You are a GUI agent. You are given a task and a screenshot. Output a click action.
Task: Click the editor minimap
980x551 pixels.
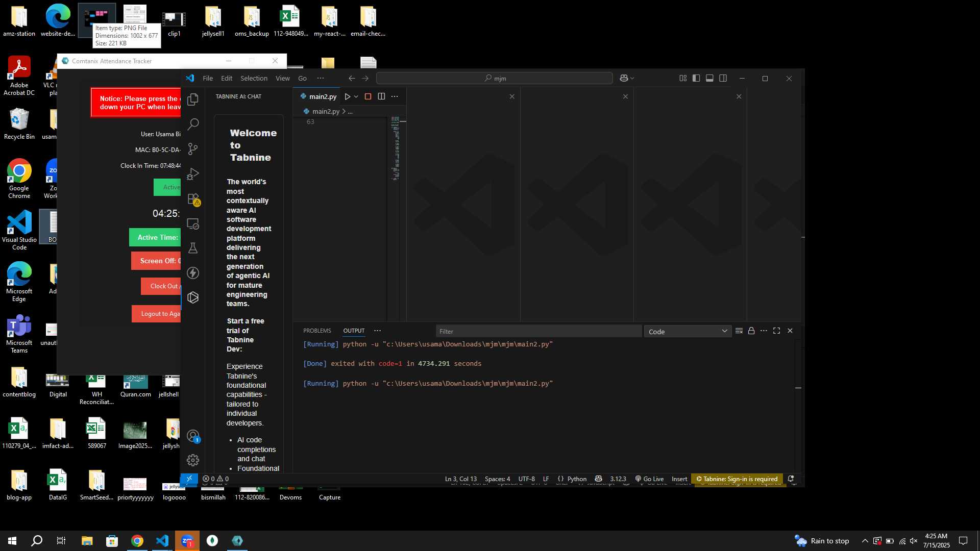tap(395, 148)
